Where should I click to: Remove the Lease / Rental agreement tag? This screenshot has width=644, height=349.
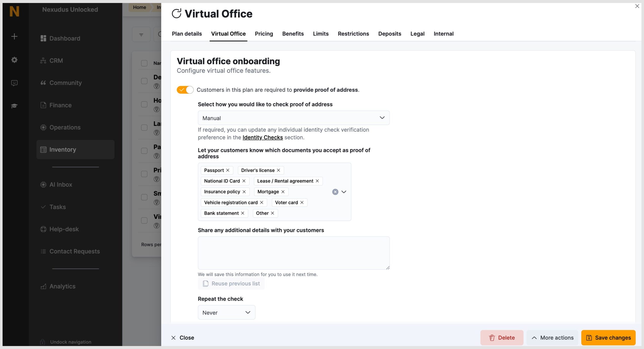(317, 181)
